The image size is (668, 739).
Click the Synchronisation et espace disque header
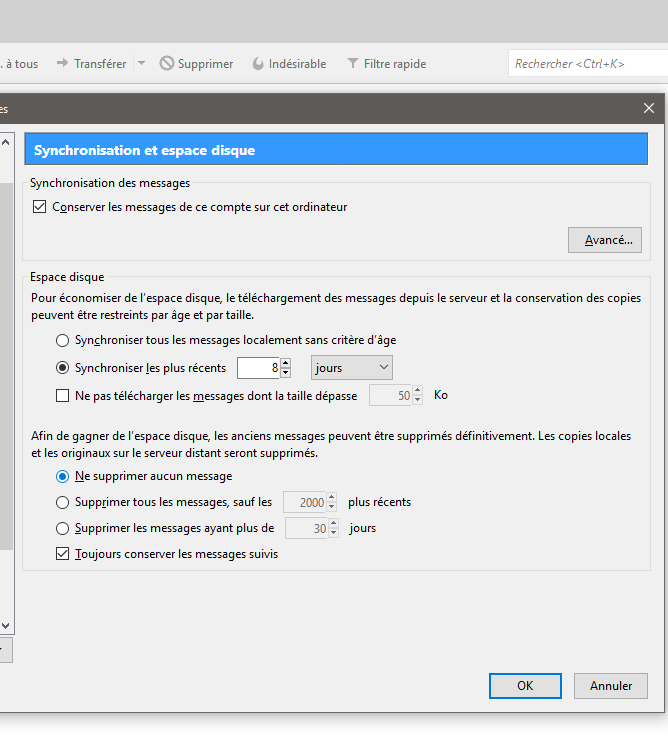pos(336,150)
